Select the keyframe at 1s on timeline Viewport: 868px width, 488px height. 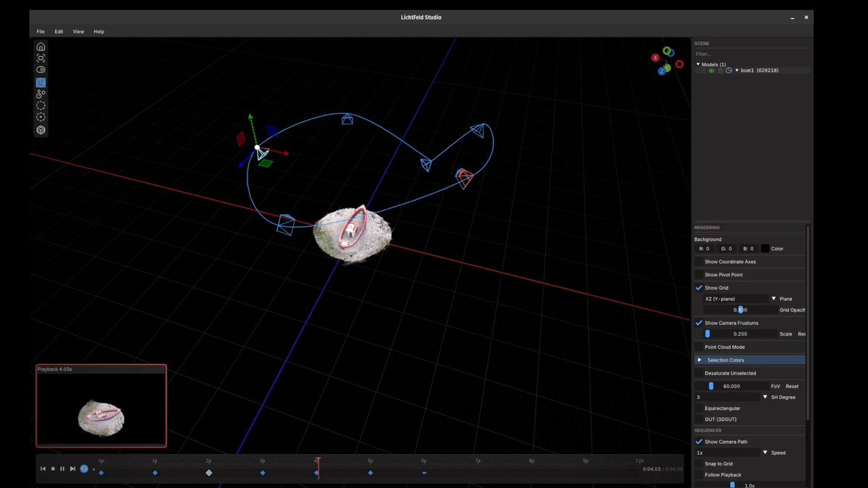(155, 473)
